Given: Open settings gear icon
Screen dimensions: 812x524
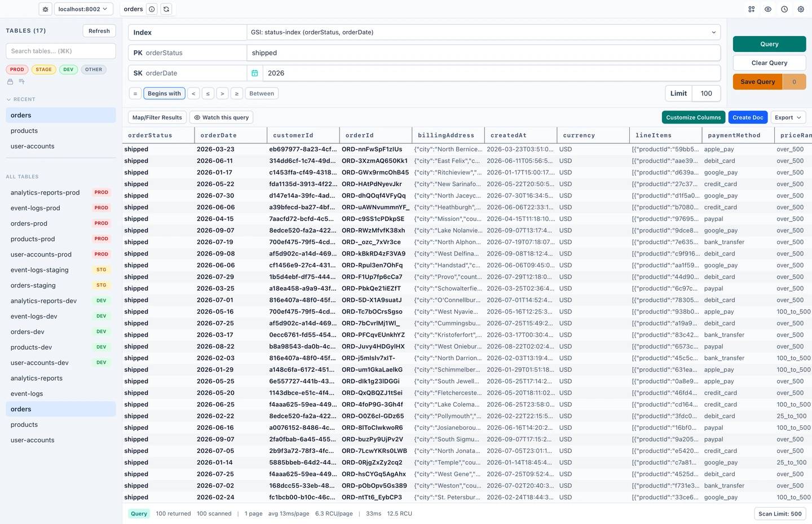Looking at the screenshot, I should (801, 9).
